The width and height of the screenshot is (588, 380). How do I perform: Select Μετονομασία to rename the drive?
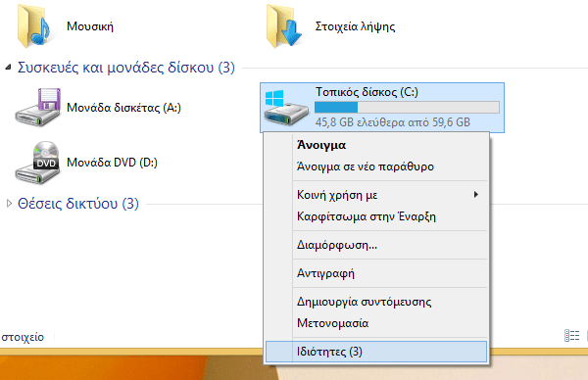click(x=376, y=323)
